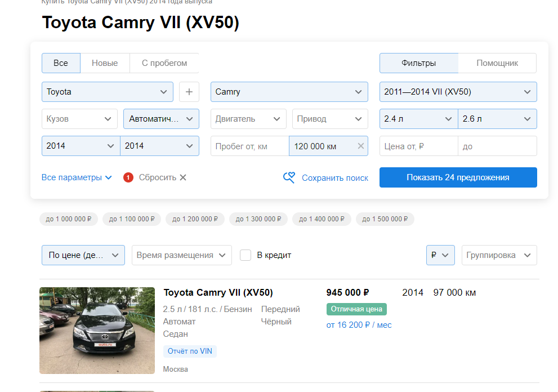The image size is (558, 392).
Task: Click the 945 000 ₽ price
Action: (x=347, y=292)
